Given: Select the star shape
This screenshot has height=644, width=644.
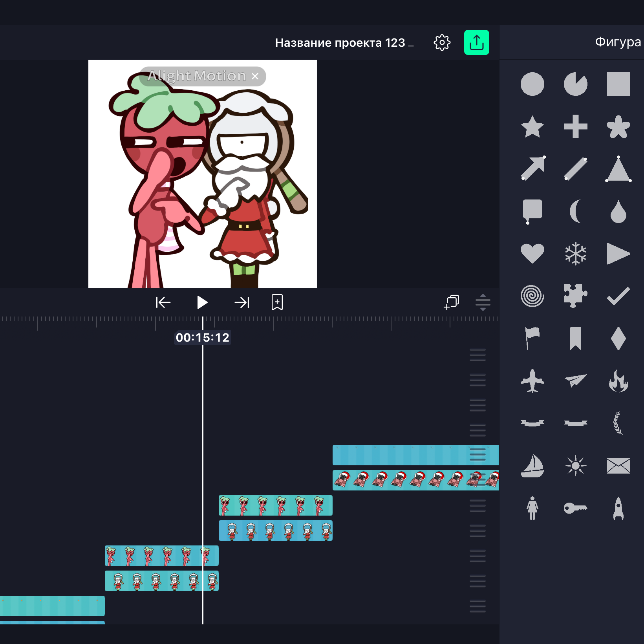Looking at the screenshot, I should click(532, 127).
